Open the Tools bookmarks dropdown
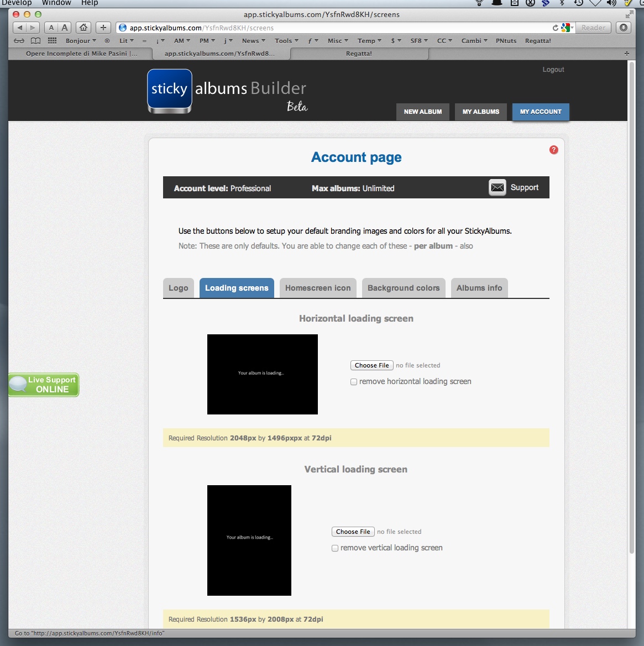 point(286,41)
